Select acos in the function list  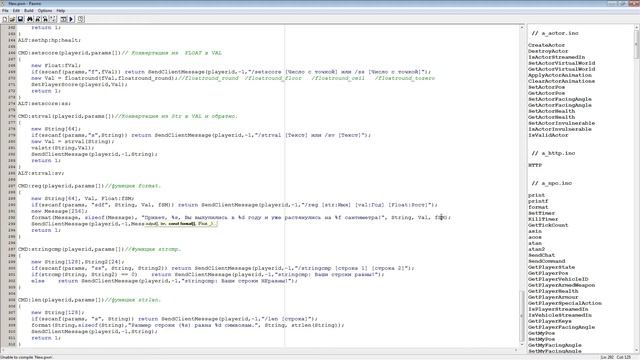click(535, 237)
